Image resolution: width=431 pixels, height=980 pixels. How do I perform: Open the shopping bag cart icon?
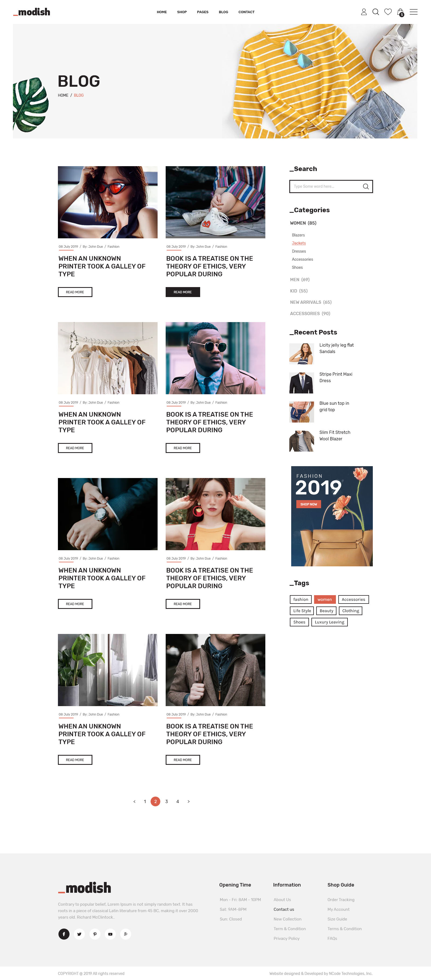[400, 12]
